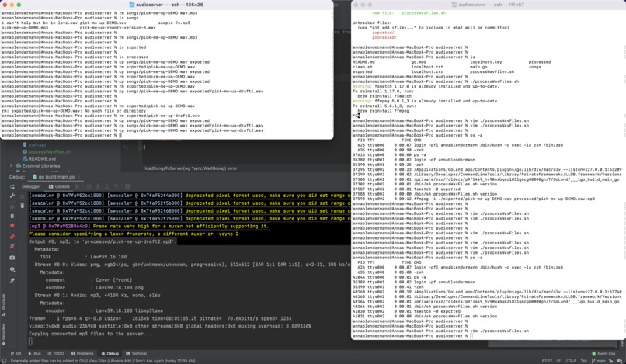Image resolution: width=626 pixels, height=364 pixels.
Task: Click tool windows quick access icon bottom-left
Action: click(4, 361)
